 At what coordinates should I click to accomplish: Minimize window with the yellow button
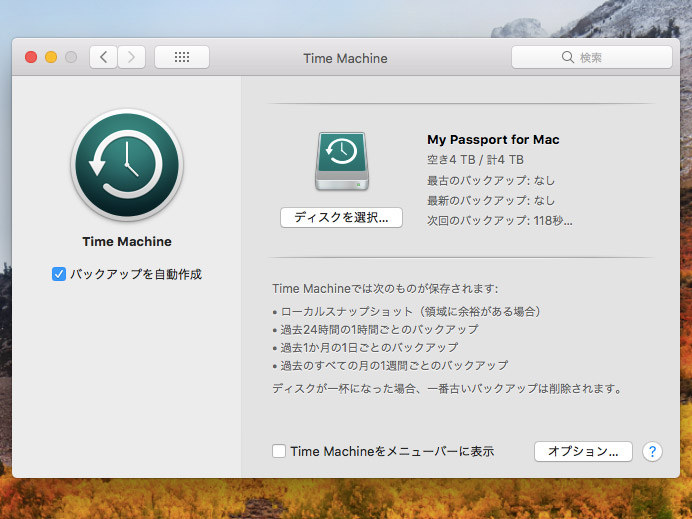[51, 57]
